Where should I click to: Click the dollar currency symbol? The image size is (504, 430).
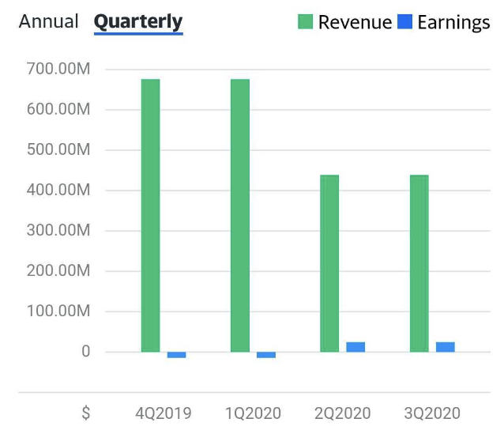tap(85, 413)
